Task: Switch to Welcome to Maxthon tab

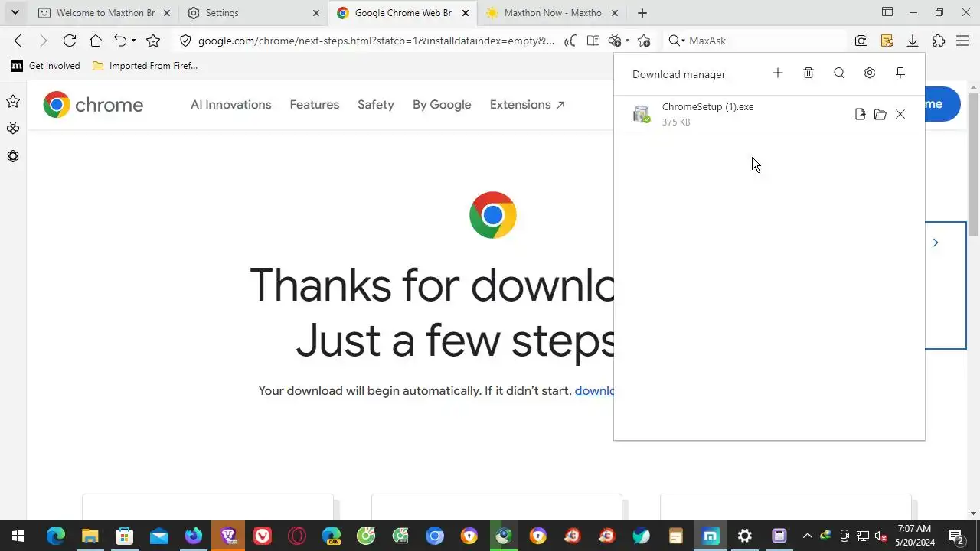Action: pos(106,13)
